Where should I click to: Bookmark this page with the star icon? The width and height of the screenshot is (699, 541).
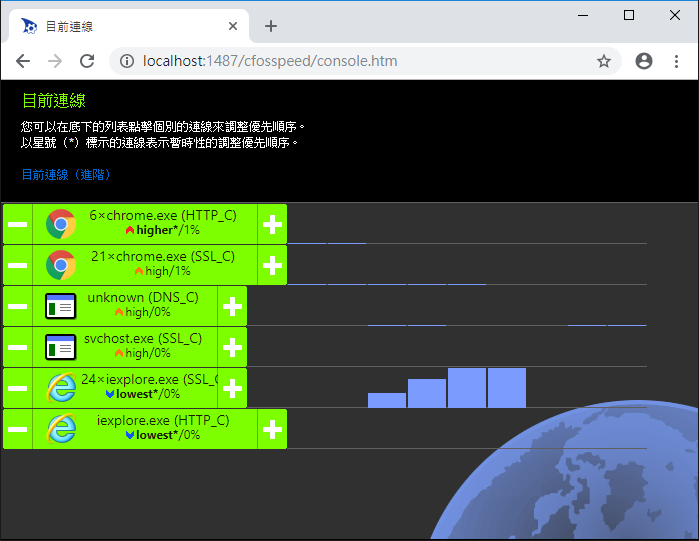pyautogui.click(x=604, y=61)
